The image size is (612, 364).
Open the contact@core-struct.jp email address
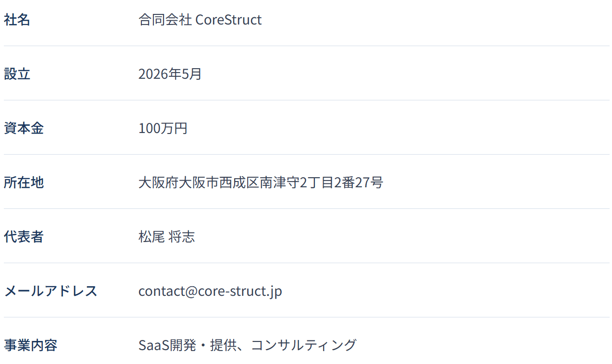click(210, 291)
